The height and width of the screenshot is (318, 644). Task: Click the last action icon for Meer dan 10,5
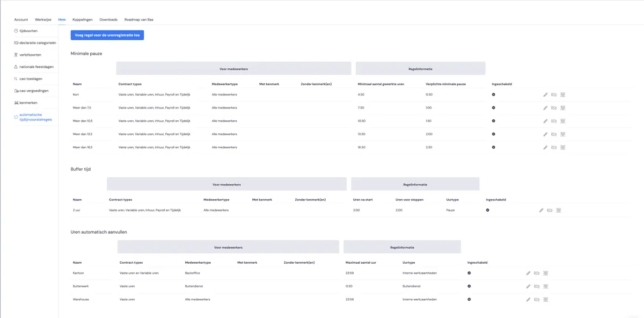[563, 121]
